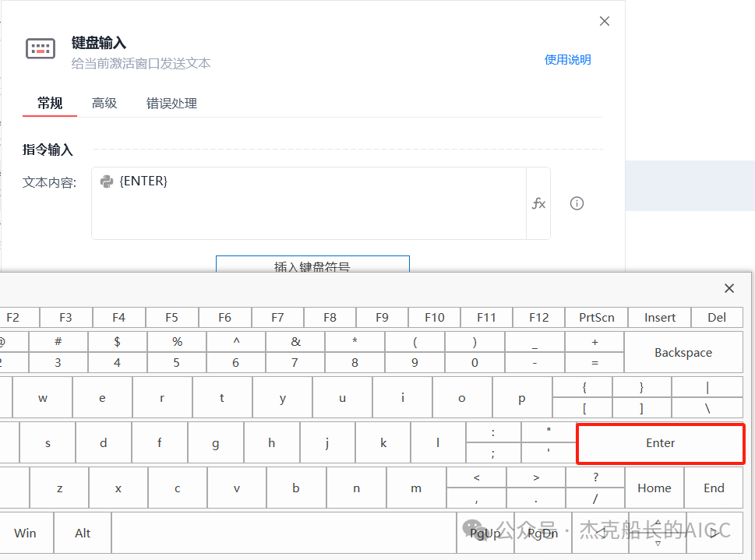Viewport: 755px width, 560px height.
Task: Click the letter z key
Action: click(59, 488)
